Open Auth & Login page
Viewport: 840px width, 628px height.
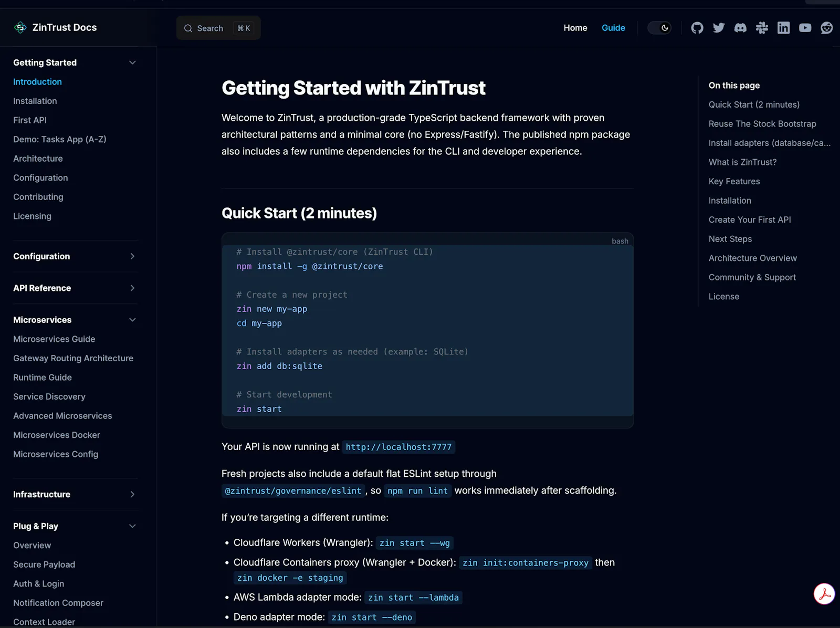click(39, 584)
